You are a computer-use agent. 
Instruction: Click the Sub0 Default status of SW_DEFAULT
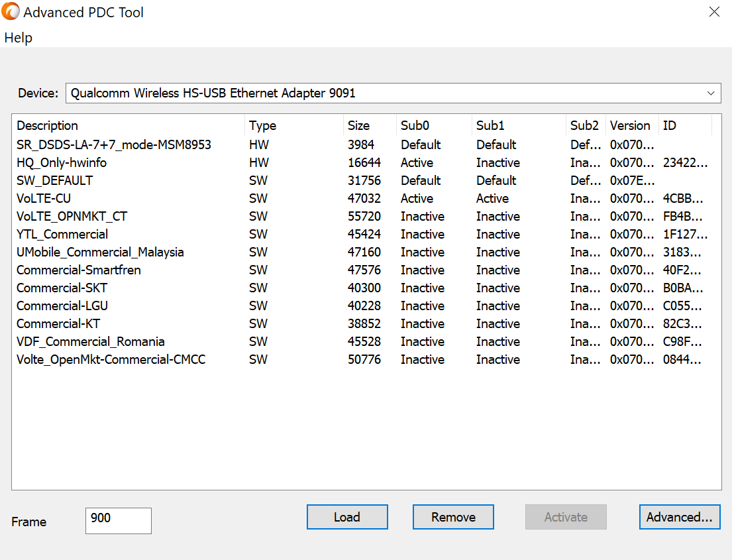421,180
